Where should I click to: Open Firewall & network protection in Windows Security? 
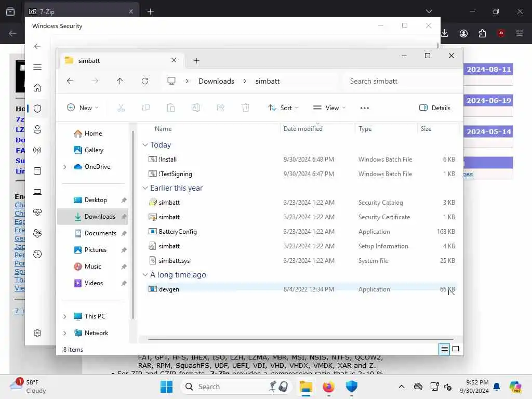point(37,150)
